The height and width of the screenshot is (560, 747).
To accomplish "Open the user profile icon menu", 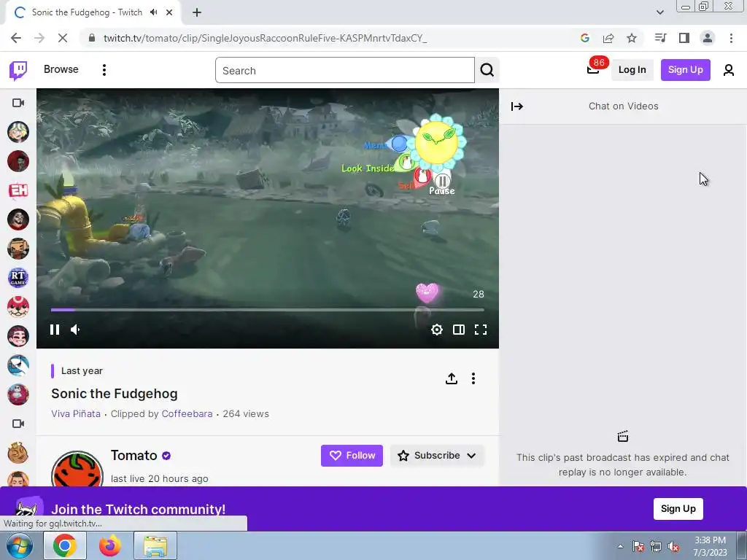I will coord(729,70).
